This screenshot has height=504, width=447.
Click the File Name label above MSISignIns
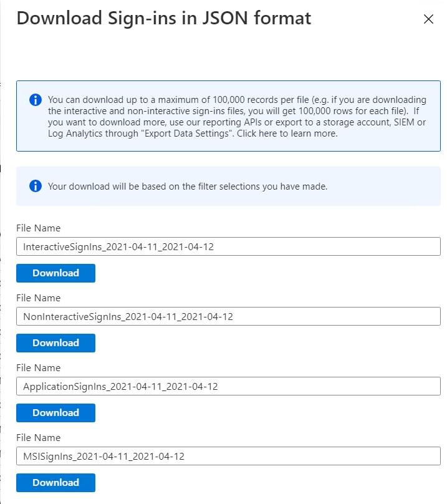click(x=38, y=437)
